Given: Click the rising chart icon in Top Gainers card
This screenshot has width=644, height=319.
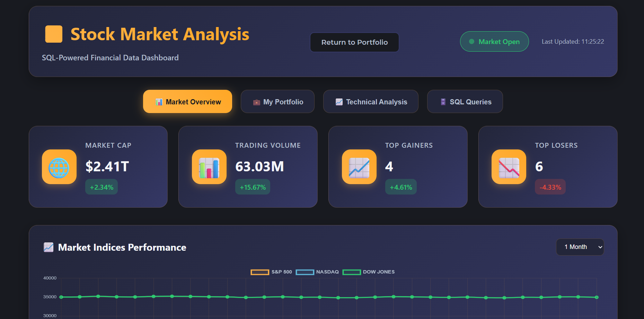Looking at the screenshot, I should coord(359,167).
